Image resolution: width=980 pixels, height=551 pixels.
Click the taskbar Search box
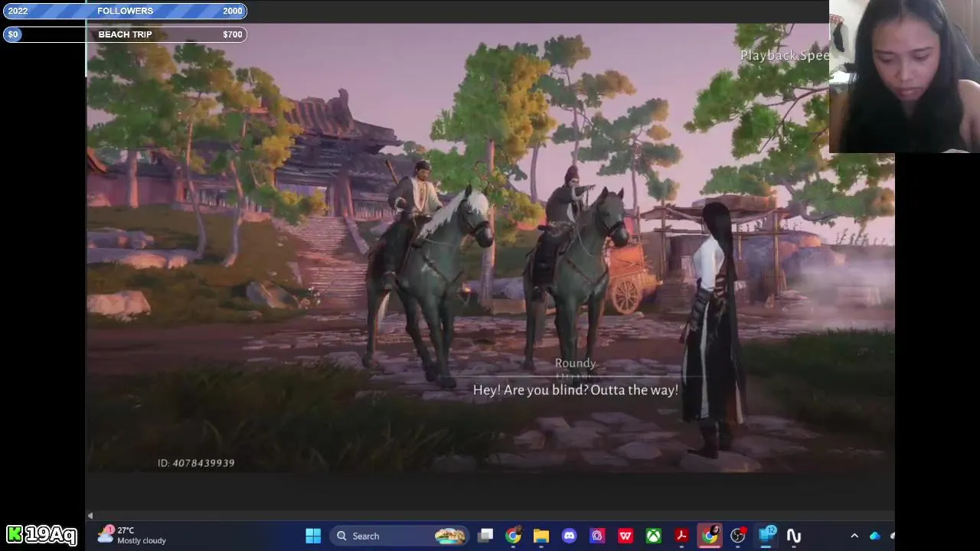(400, 536)
